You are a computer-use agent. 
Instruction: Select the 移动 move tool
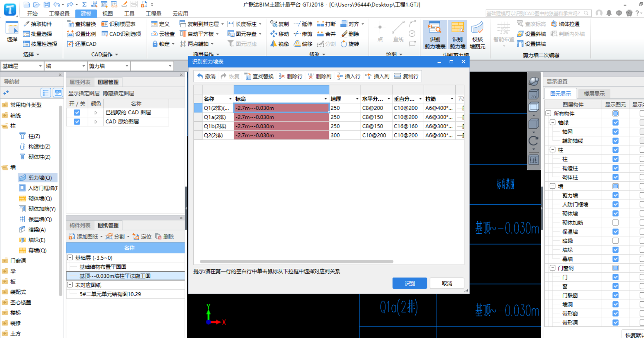click(280, 34)
